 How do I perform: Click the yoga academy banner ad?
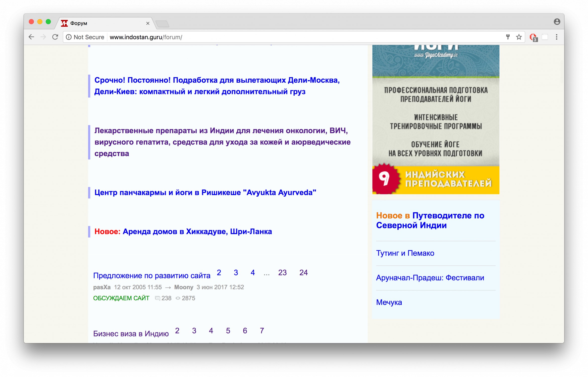click(436, 121)
